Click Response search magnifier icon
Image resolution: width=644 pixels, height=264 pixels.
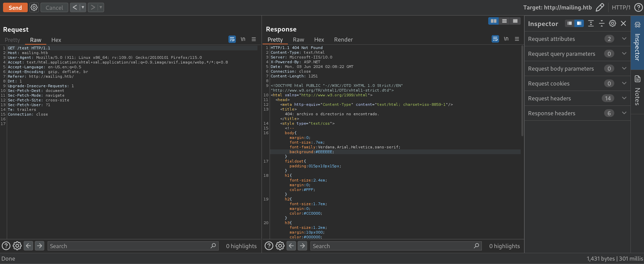[476, 246]
